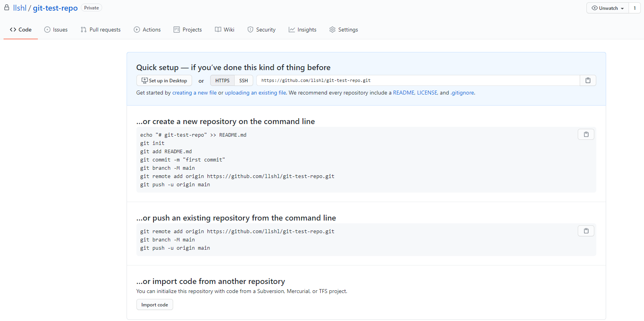The width and height of the screenshot is (644, 321).
Task: View the Wiki tab
Action: 224,30
